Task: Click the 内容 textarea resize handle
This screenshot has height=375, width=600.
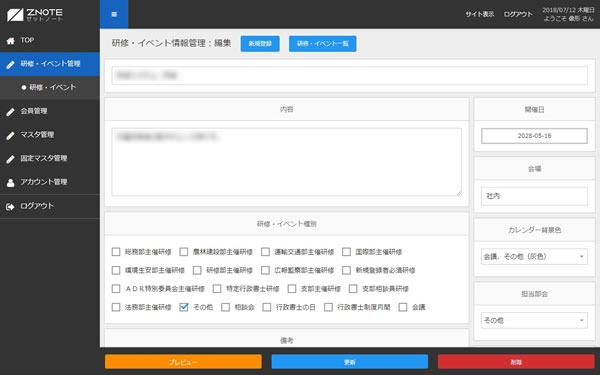Action: click(x=459, y=193)
